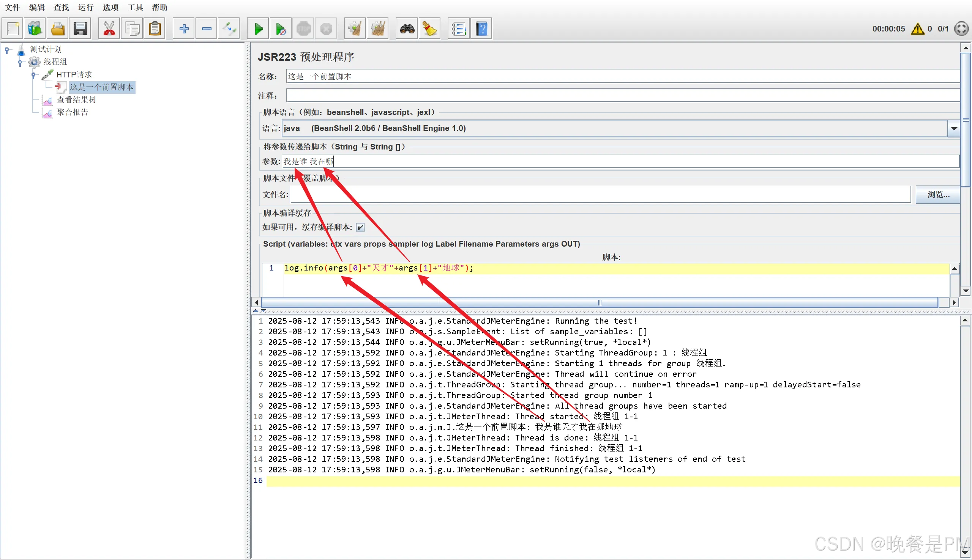
Task: Open the 运行 menu
Action: point(86,7)
